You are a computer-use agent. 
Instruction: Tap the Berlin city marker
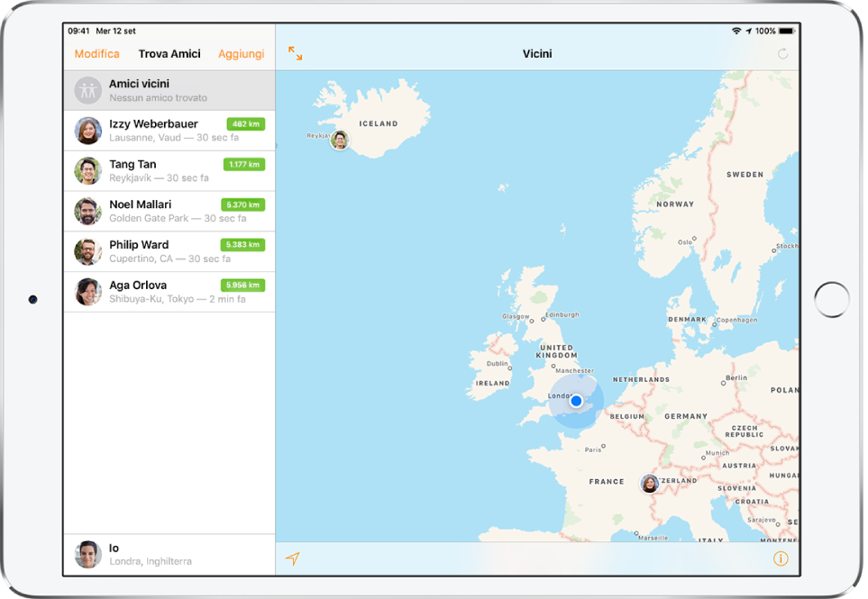pyautogui.click(x=723, y=383)
